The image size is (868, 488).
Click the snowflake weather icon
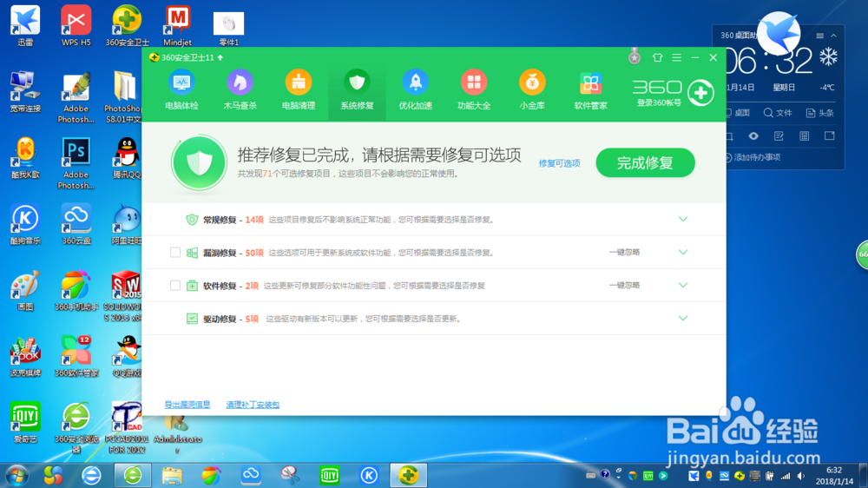pyautogui.click(x=829, y=57)
